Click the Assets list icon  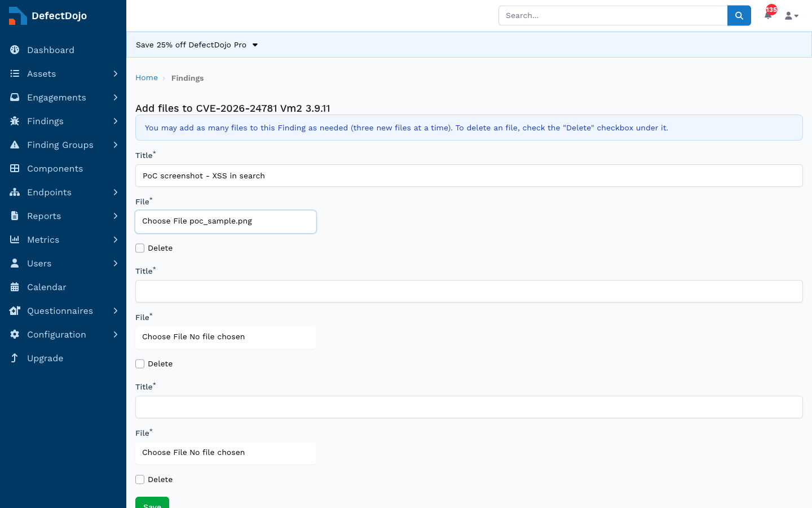pos(15,73)
